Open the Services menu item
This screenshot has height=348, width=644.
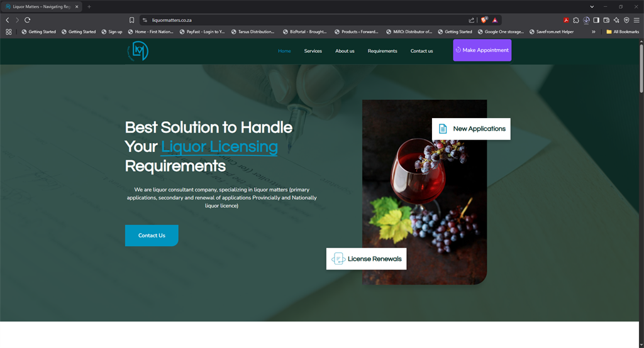tap(313, 51)
